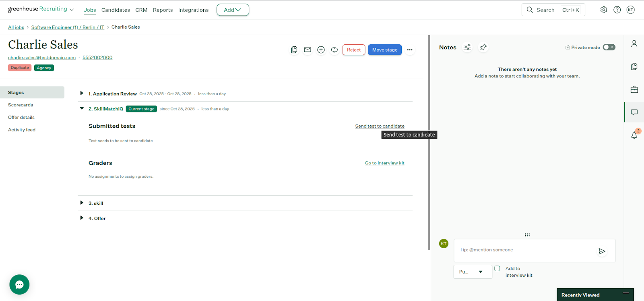Click the email envelope icon
Image resolution: width=644 pixels, height=301 pixels.
tap(308, 50)
